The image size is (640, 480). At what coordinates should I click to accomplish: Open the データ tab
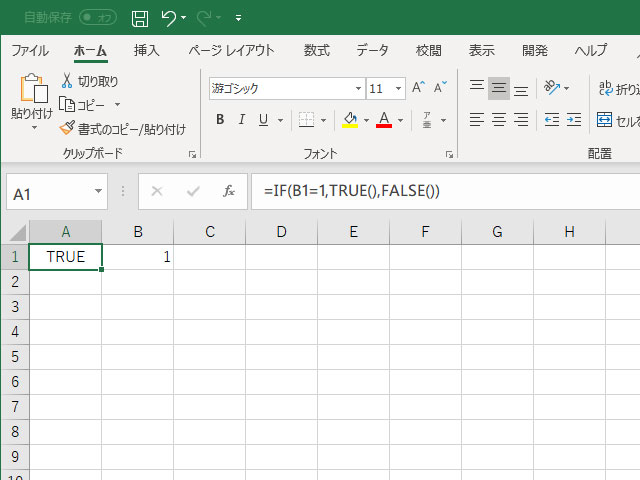372,51
